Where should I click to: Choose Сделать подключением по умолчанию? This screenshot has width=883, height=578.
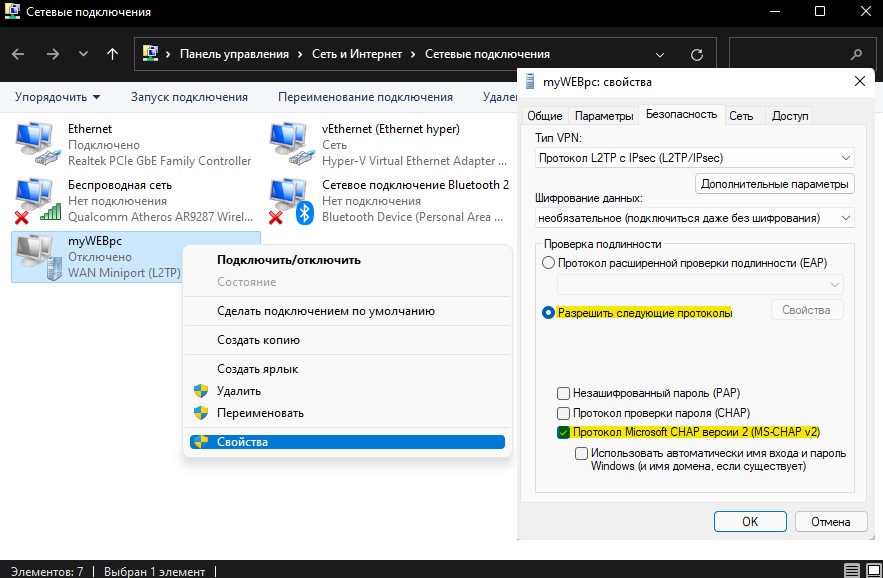click(347, 311)
